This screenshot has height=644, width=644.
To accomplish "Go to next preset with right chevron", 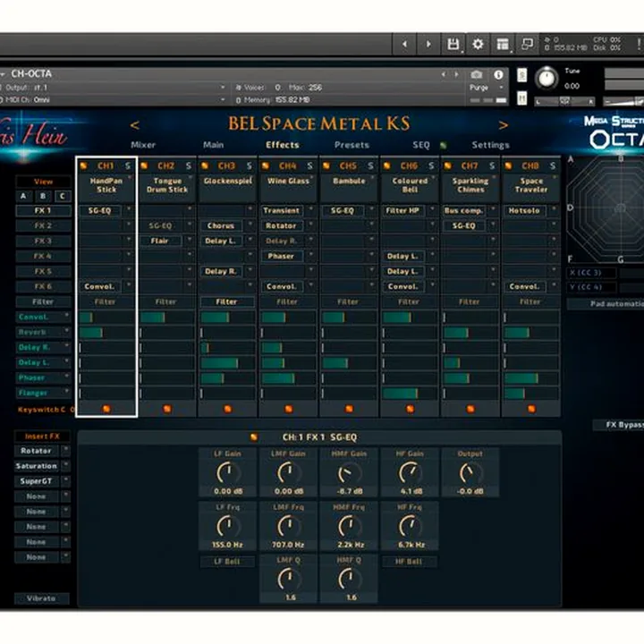I will (x=503, y=125).
